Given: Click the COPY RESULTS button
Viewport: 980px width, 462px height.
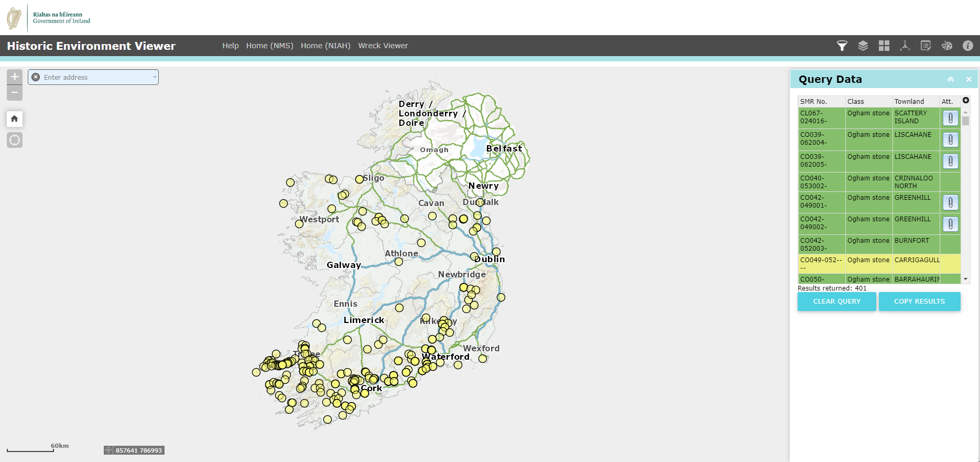Looking at the screenshot, I should click(919, 302).
